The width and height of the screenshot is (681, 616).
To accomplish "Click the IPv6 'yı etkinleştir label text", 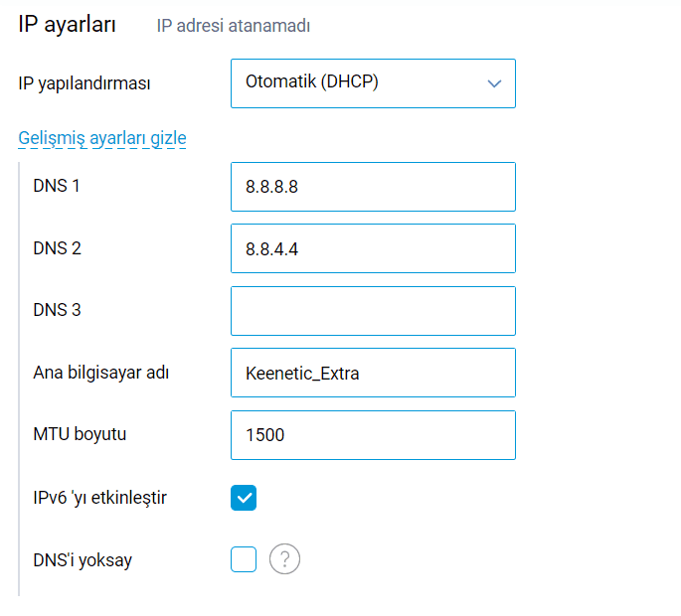I will click(99, 498).
